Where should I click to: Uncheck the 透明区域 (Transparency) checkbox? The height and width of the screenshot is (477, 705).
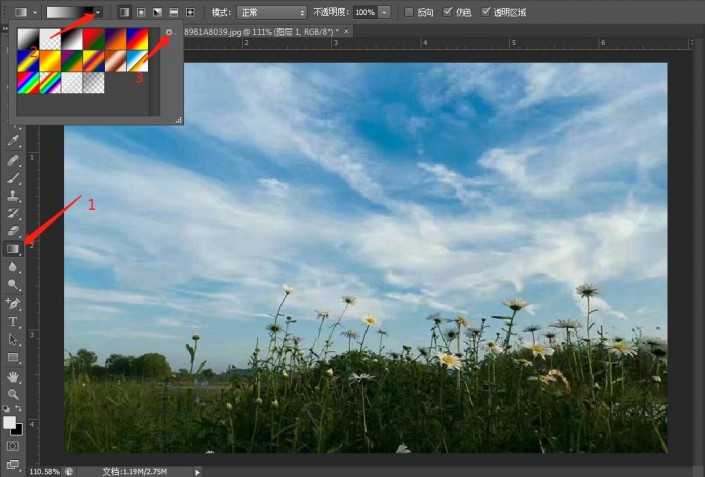[486, 12]
